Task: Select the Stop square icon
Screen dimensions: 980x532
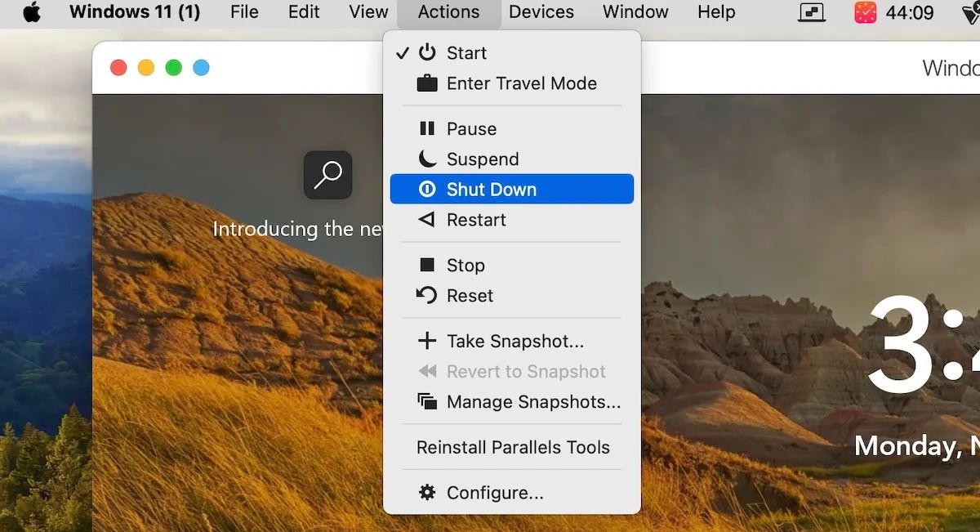Action: pyautogui.click(x=427, y=264)
